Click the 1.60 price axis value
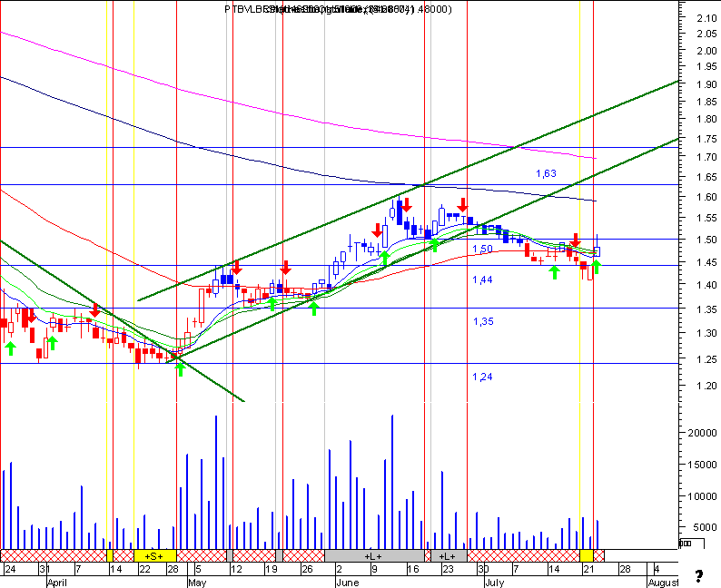The height and width of the screenshot is (588, 721). 706,197
